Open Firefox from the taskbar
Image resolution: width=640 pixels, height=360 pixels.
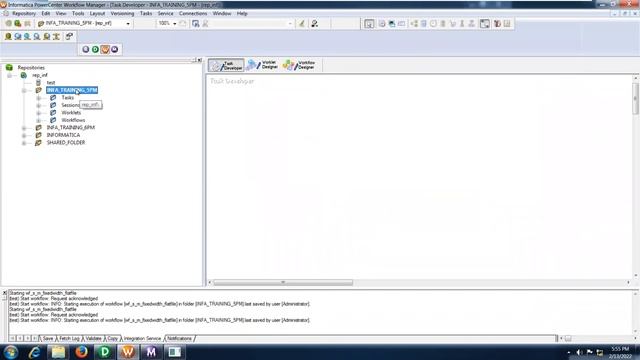[82, 352]
